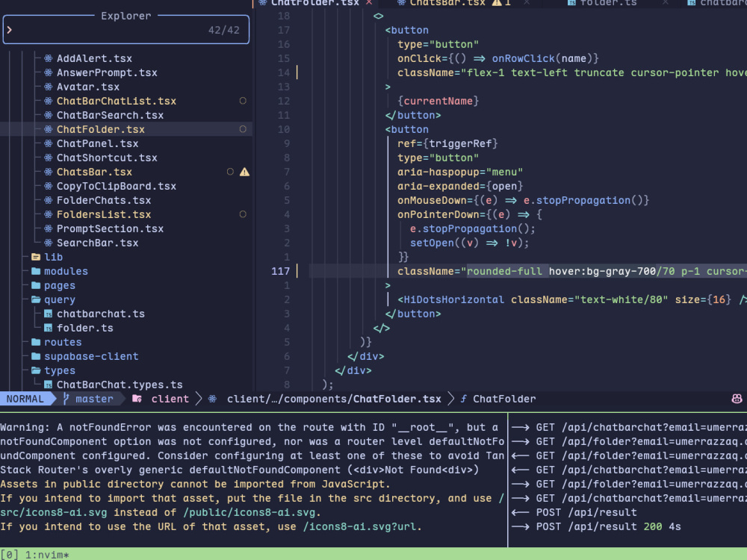747x560 pixels.
Task: Click the React icon in the statusline breadcrumb
Action: tap(212, 399)
